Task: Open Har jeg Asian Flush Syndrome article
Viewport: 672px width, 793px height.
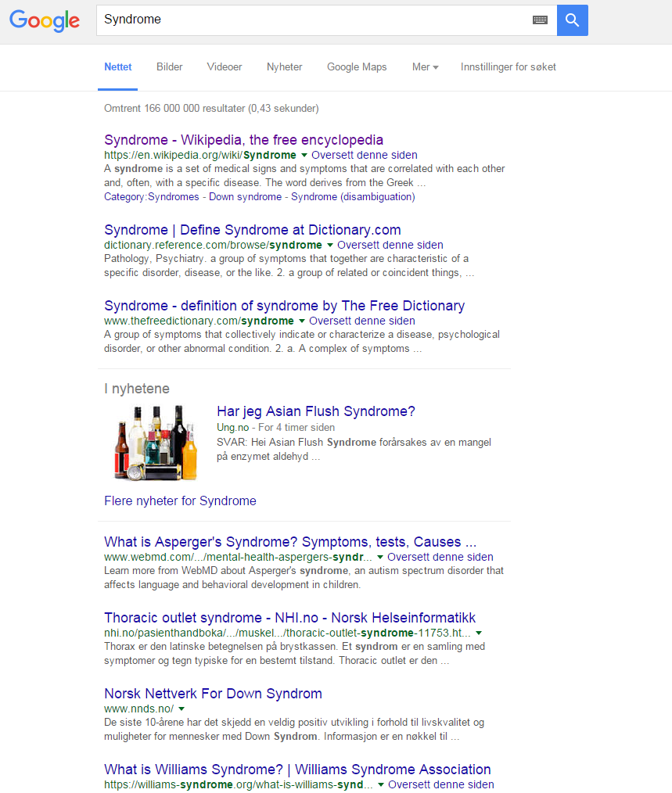Action: [315, 411]
